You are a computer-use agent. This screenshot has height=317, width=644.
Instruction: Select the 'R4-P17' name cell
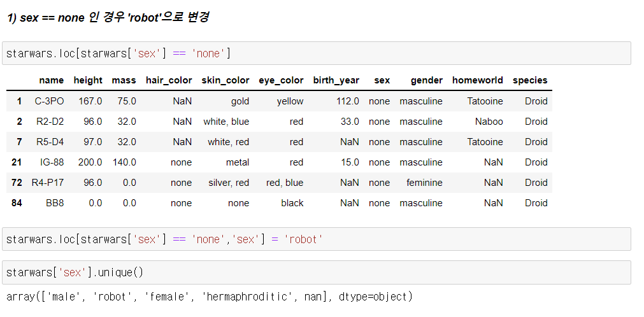point(48,183)
